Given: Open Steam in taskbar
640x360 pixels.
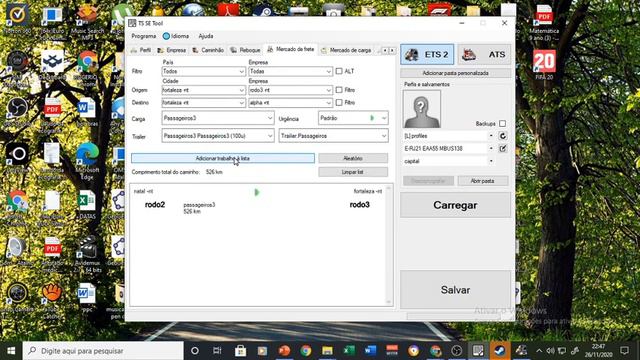Looking at the screenshot, I should coord(500,351).
